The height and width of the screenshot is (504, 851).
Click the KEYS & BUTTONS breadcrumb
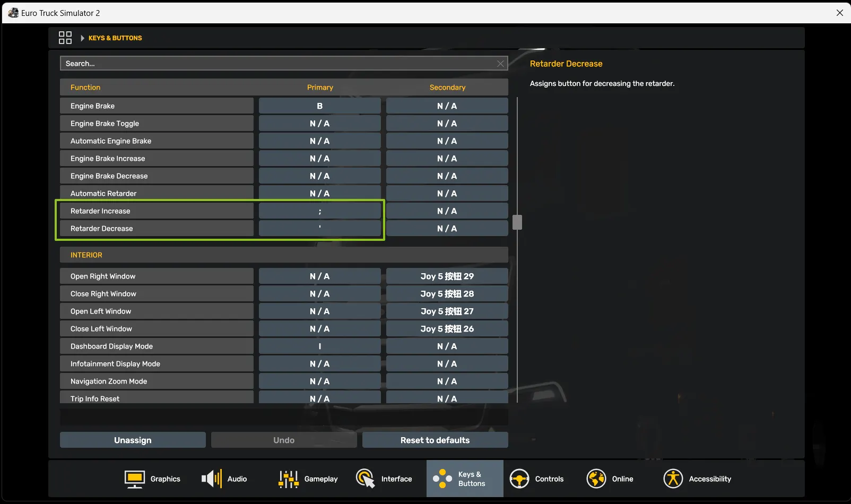[115, 38]
